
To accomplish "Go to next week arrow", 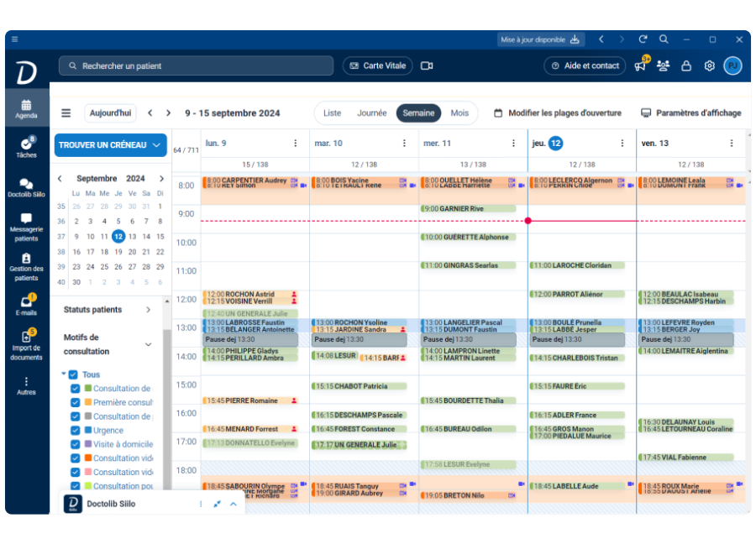I will point(168,112).
